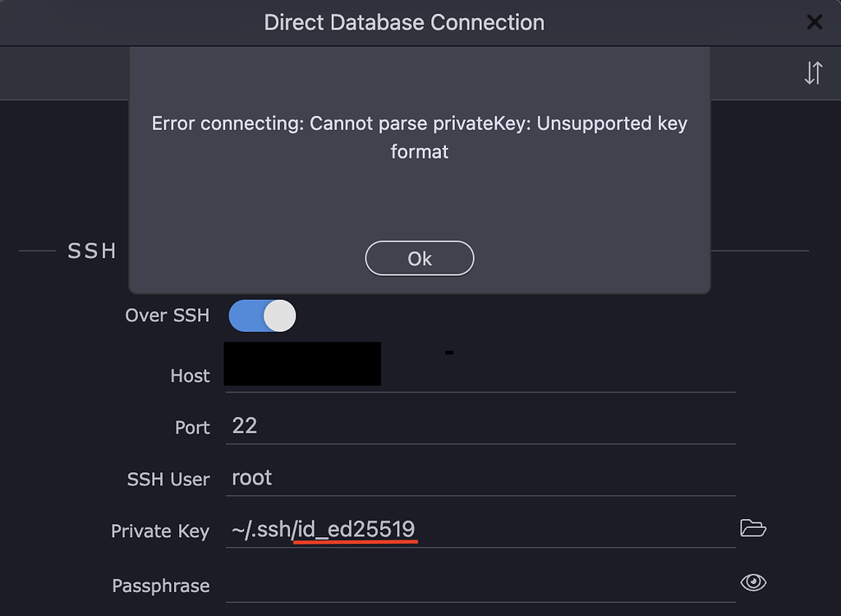
Task: Click the Direct Database Connection title bar
Action: coord(404,22)
